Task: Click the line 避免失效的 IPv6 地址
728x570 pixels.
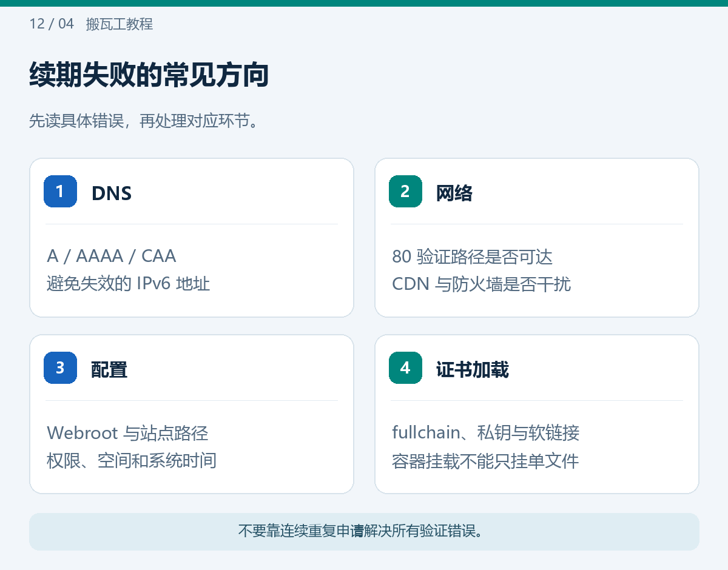Action: pyautogui.click(x=129, y=283)
